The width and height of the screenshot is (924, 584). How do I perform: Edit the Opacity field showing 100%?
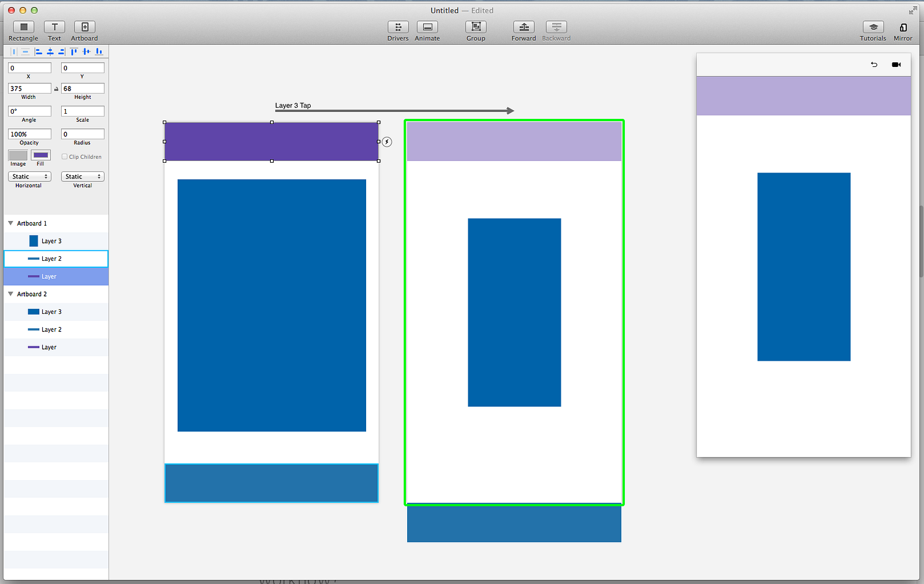29,134
